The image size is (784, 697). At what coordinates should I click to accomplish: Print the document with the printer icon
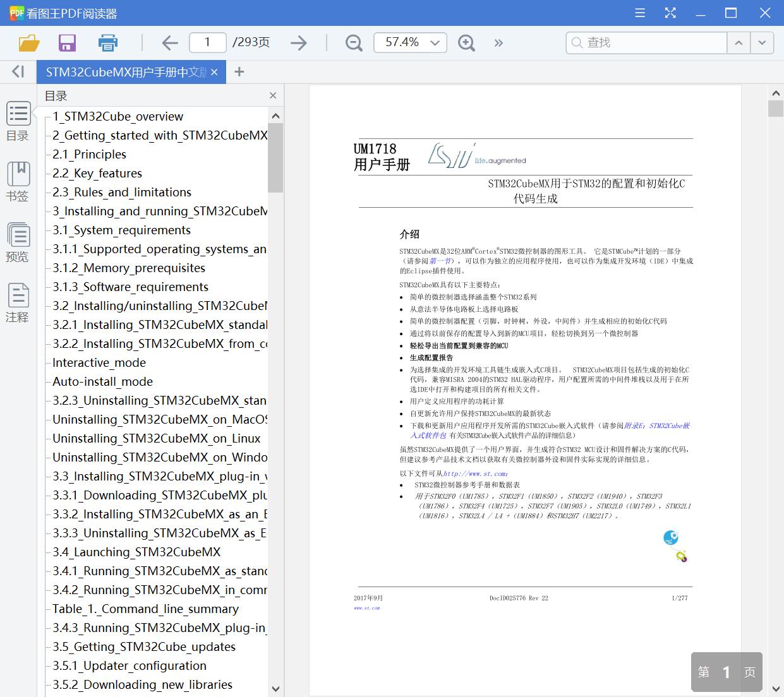tap(108, 43)
